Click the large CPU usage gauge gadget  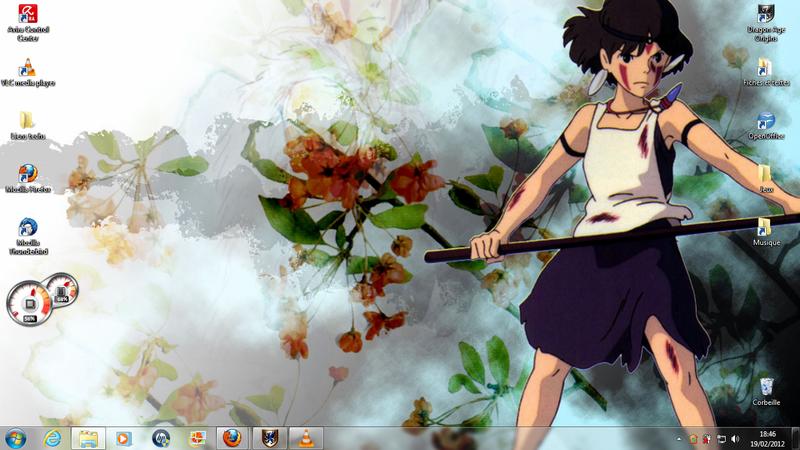29,303
